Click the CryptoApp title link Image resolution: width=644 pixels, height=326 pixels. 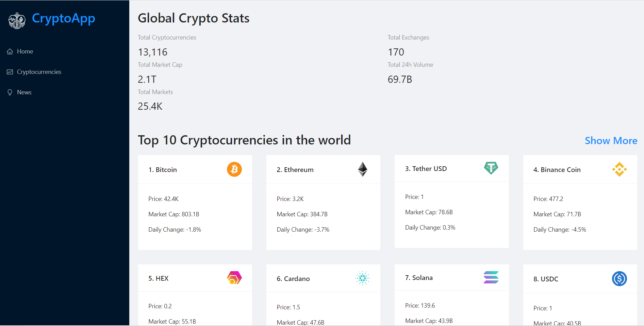63,18
